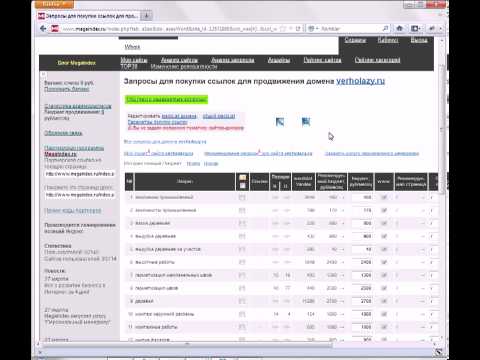Click Пополнить баланс in the sidebar
480x360 pixels.
tap(67, 89)
